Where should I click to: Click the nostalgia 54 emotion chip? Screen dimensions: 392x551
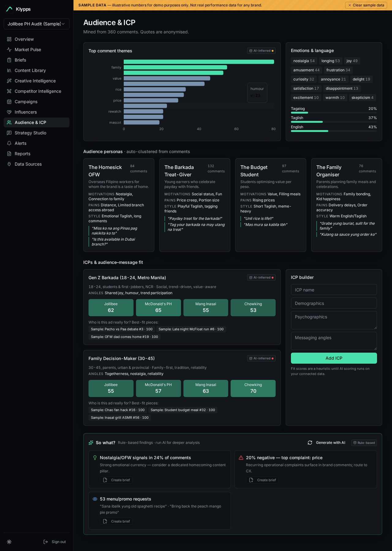pyautogui.click(x=304, y=61)
